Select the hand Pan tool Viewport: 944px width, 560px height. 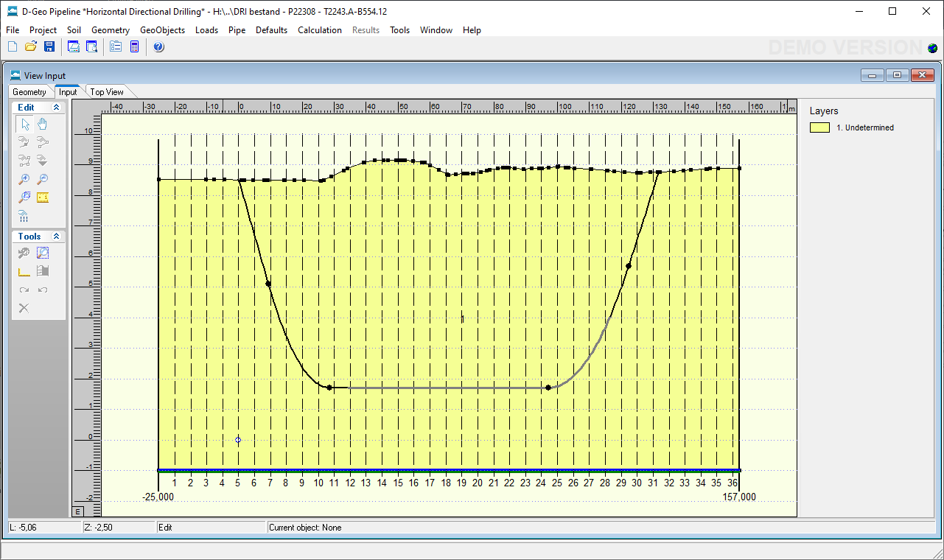[x=43, y=124]
